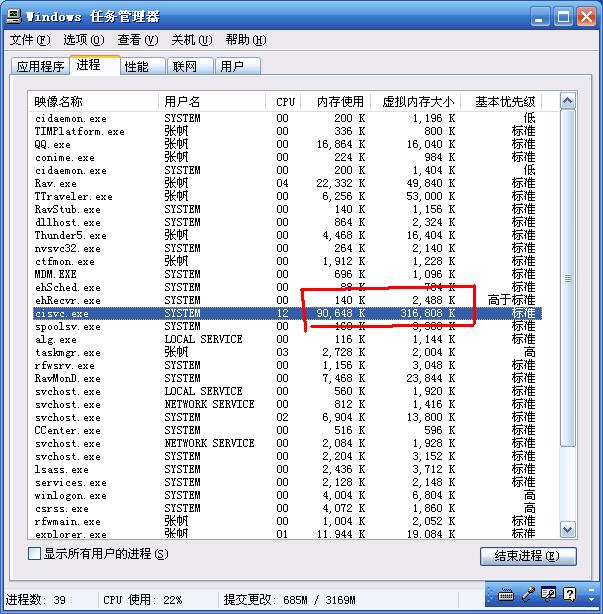This screenshot has height=614, width=603.
Task: Click the 90,648 K memory usage value
Action: coord(341,313)
